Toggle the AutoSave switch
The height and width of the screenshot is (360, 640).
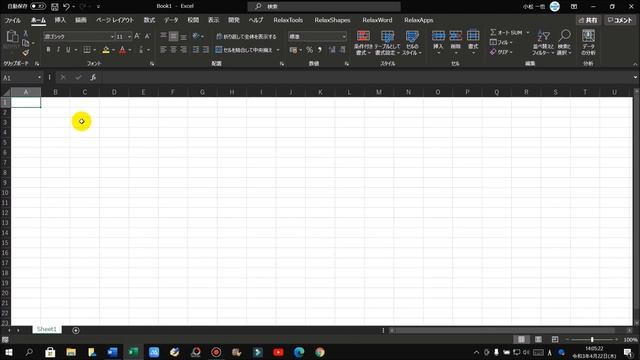pyautogui.click(x=38, y=6)
